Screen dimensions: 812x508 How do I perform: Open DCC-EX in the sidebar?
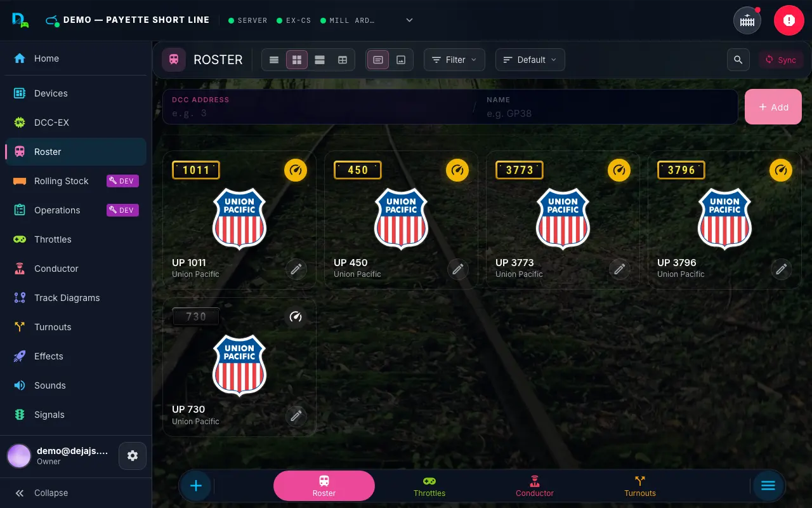(x=76, y=123)
